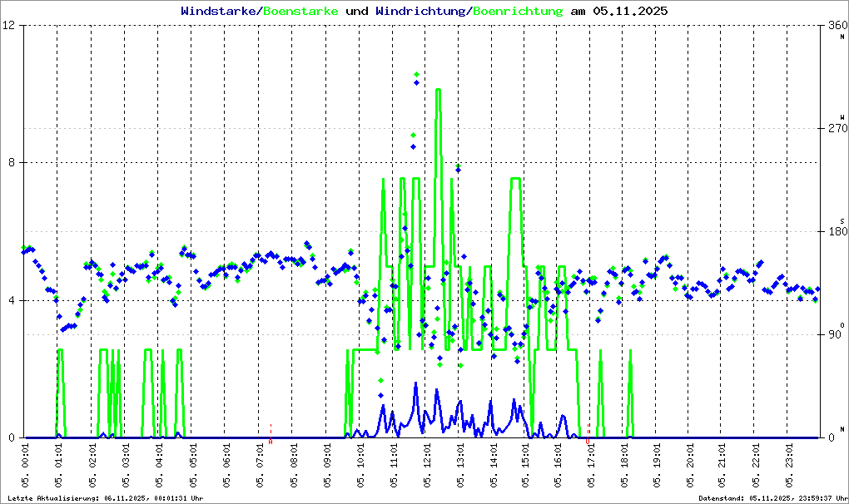The image size is (849, 504).
Task: Click time label '05. 22:01'
Action: [x=756, y=466]
